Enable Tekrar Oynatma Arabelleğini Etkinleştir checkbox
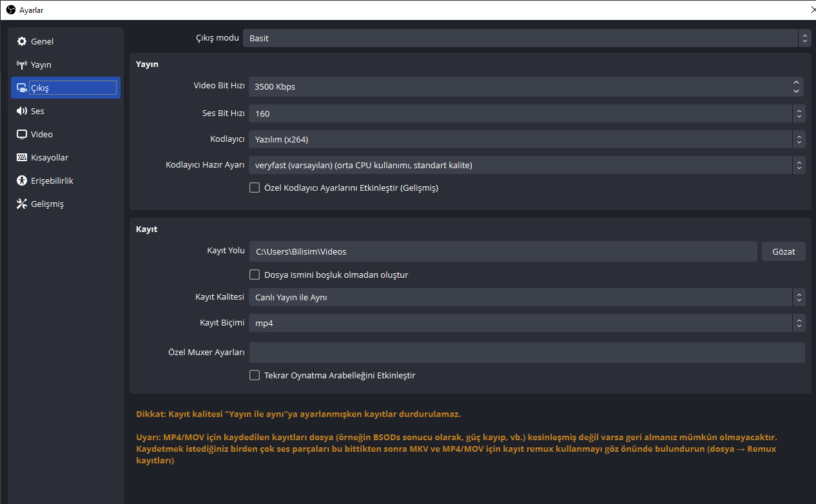This screenshot has width=816, height=504. (255, 375)
